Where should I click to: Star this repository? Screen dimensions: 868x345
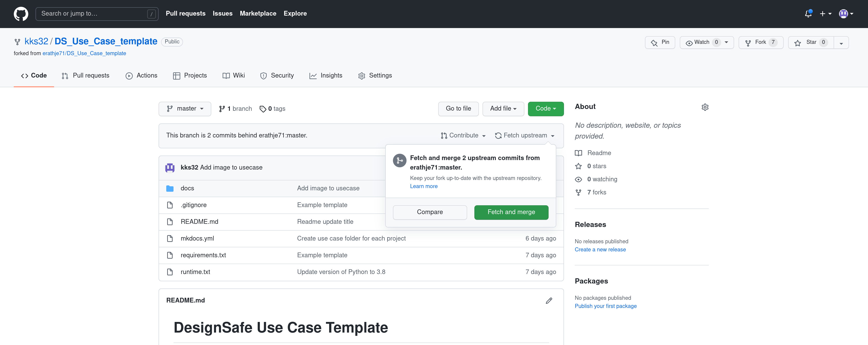(810, 43)
